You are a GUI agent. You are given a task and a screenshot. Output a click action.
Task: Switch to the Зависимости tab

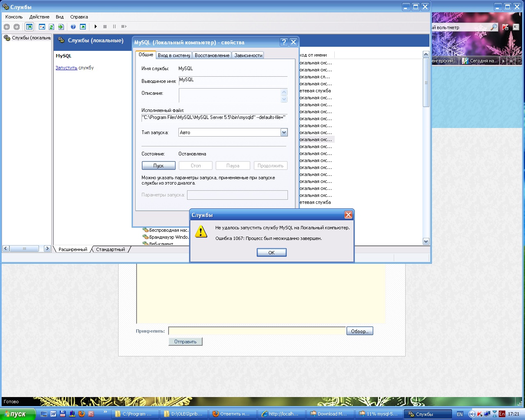point(248,55)
